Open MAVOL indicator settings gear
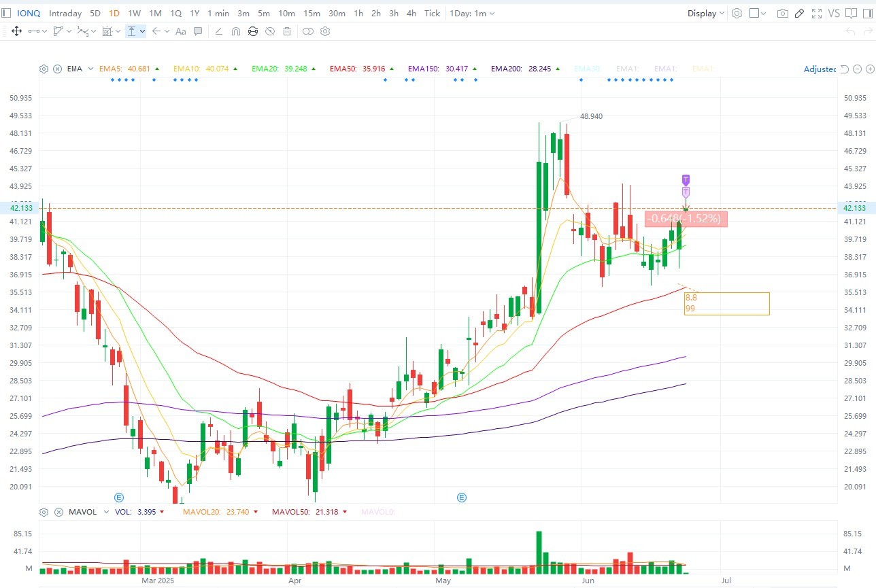The height and width of the screenshot is (588, 876). [44, 512]
